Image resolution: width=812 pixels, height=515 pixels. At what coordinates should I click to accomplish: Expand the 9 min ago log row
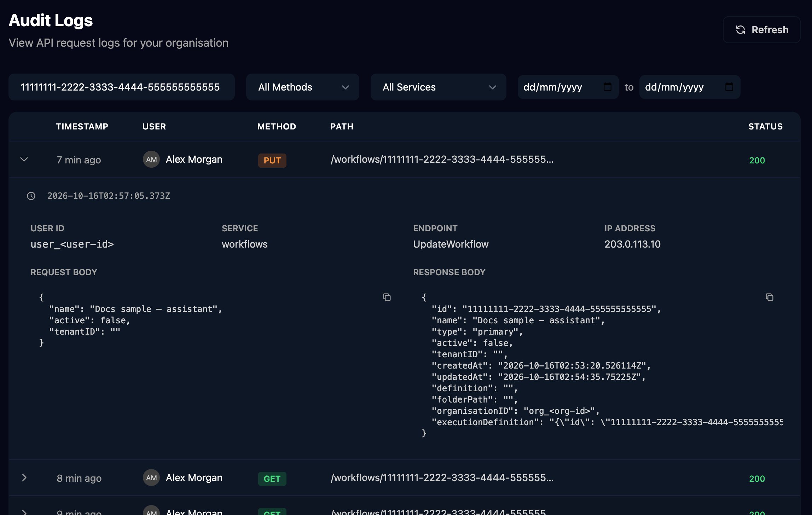(24, 512)
